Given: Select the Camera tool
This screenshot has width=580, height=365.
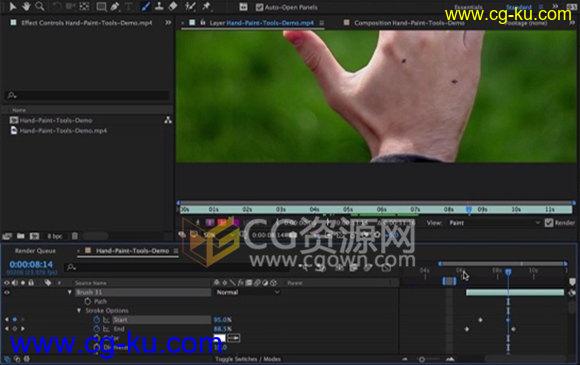Looking at the screenshot, I should pos(70,6).
